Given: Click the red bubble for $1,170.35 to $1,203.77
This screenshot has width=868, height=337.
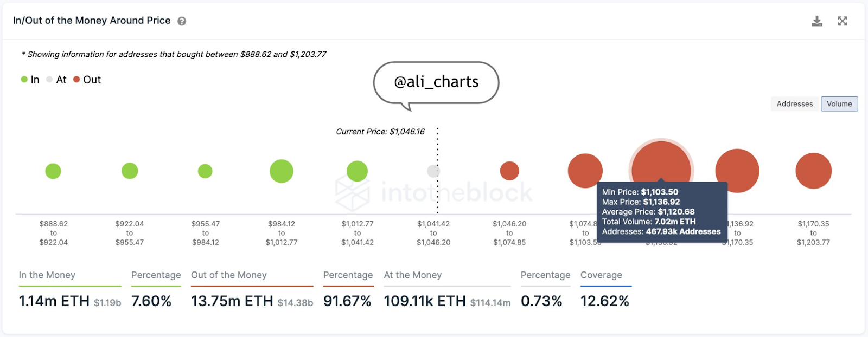Looking at the screenshot, I should coord(813,171).
